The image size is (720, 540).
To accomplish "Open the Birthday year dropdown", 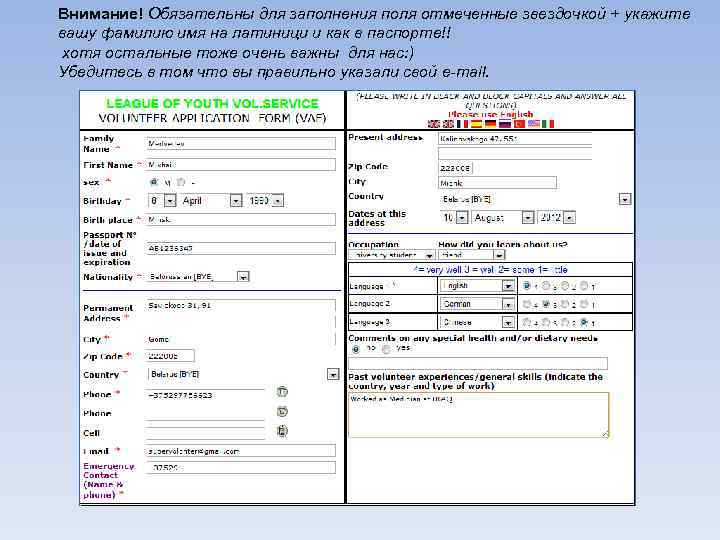I will [277, 201].
